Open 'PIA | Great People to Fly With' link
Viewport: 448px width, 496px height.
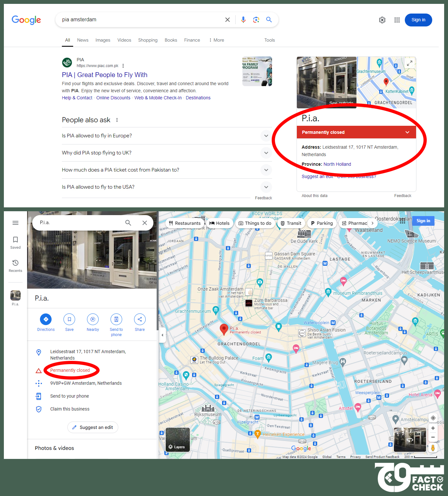(x=104, y=75)
